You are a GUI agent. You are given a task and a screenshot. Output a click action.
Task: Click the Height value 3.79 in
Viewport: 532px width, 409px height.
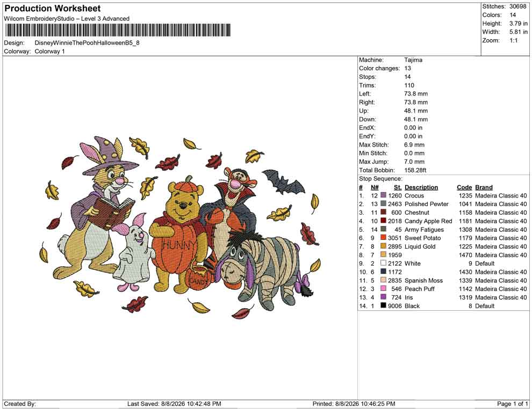[x=518, y=24]
